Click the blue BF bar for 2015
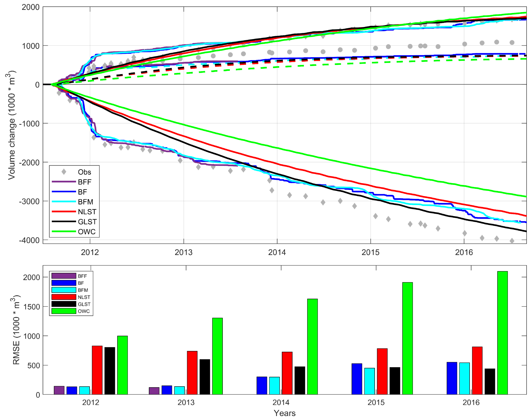532x420 pixels. [357, 379]
